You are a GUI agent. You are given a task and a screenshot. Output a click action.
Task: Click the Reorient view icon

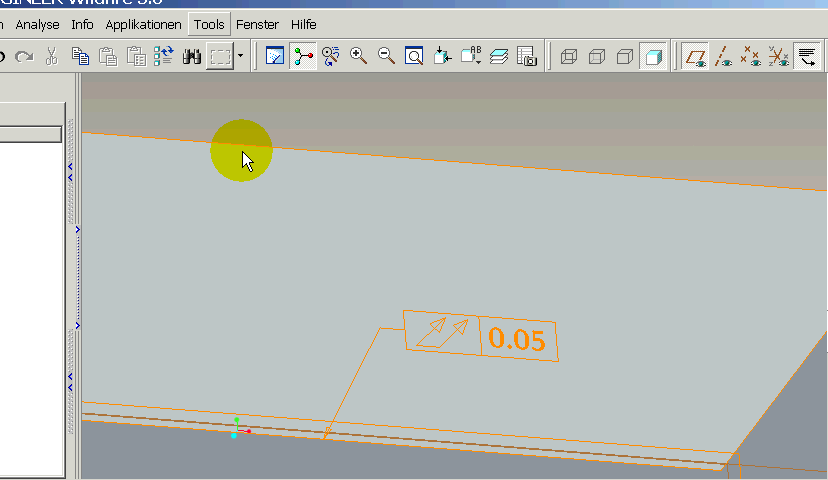click(441, 57)
